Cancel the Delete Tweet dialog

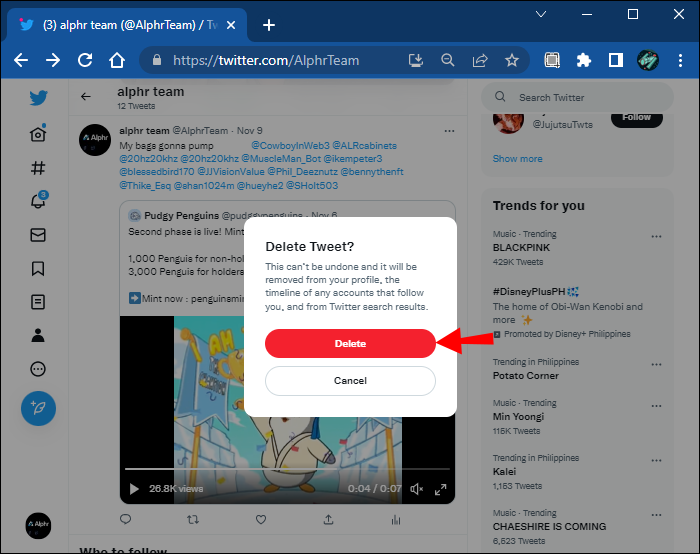350,381
